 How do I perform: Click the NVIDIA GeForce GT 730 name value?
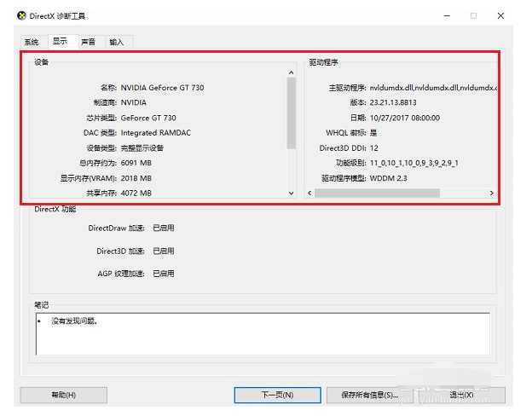click(162, 88)
